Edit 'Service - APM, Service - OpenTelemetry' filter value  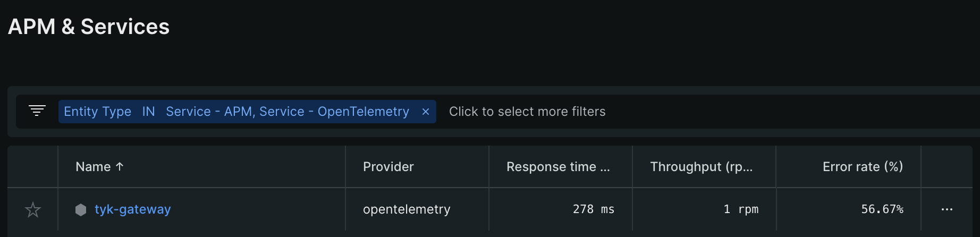pos(287,112)
